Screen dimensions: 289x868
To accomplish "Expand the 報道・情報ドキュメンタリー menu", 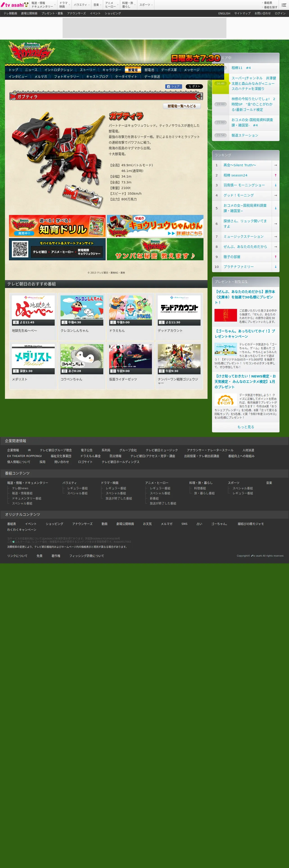I will [x=43, y=5].
